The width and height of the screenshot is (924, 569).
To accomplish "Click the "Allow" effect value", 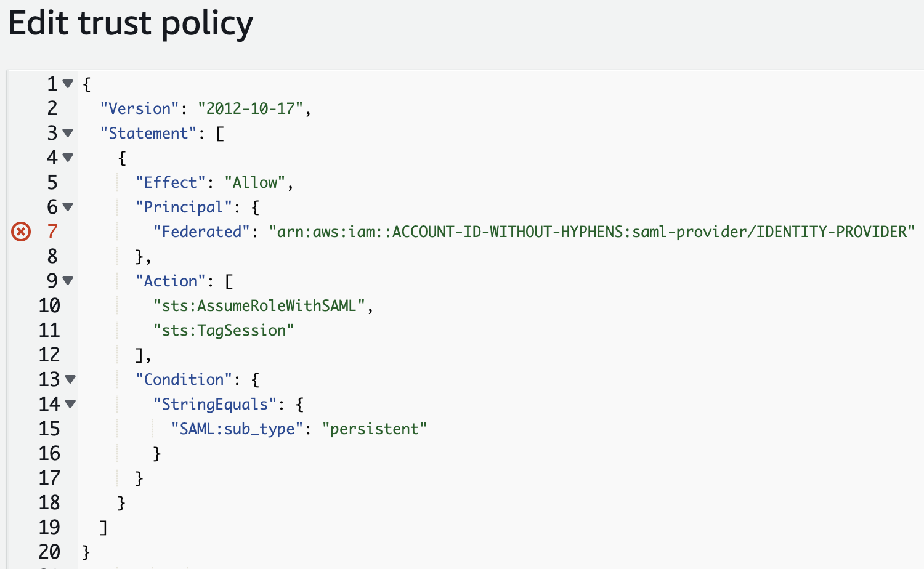I will point(254,182).
